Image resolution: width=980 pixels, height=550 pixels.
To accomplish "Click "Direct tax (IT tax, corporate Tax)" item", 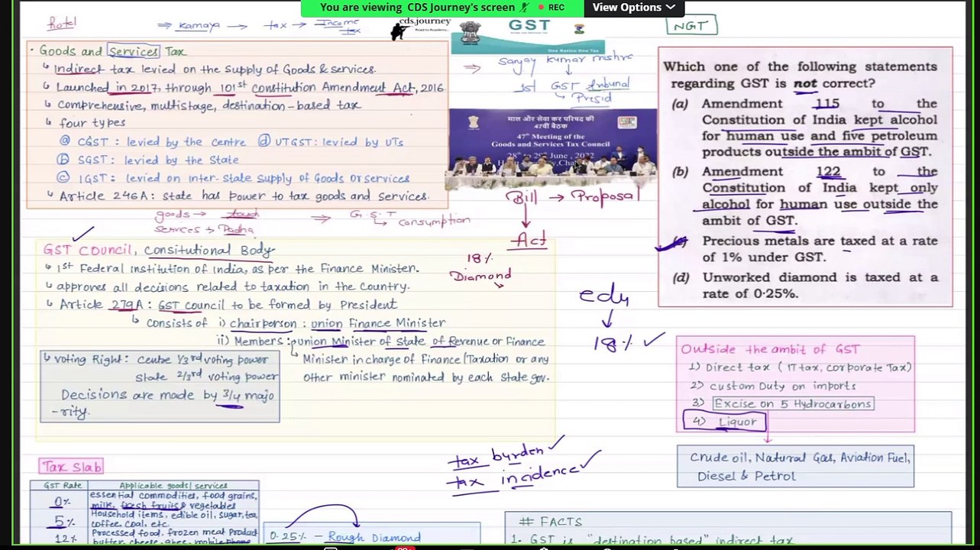I will click(801, 367).
